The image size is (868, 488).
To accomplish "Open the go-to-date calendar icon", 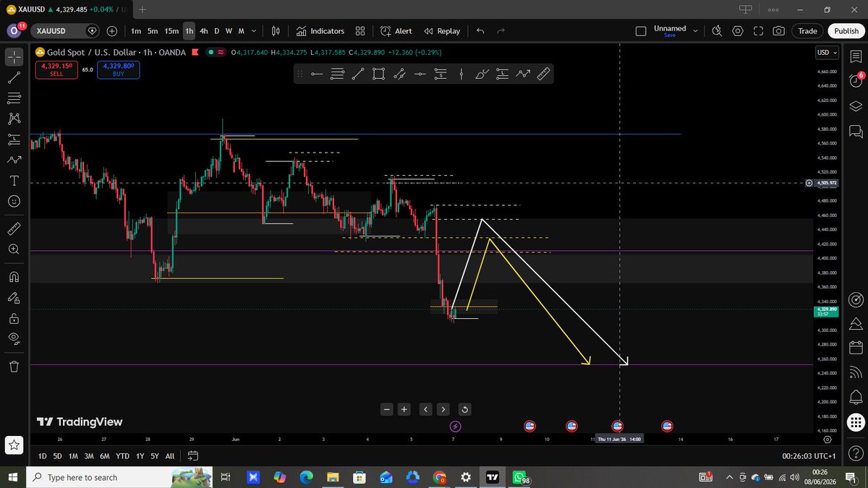I will pyautogui.click(x=193, y=456).
